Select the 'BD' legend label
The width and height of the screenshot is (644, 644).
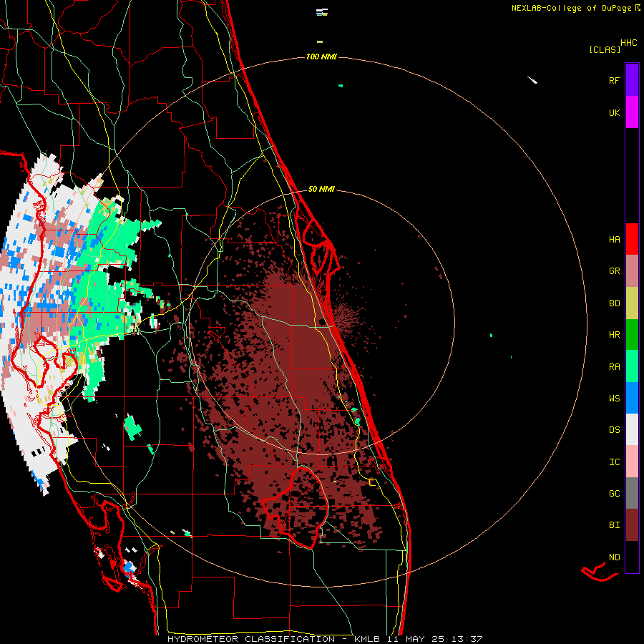(x=614, y=303)
